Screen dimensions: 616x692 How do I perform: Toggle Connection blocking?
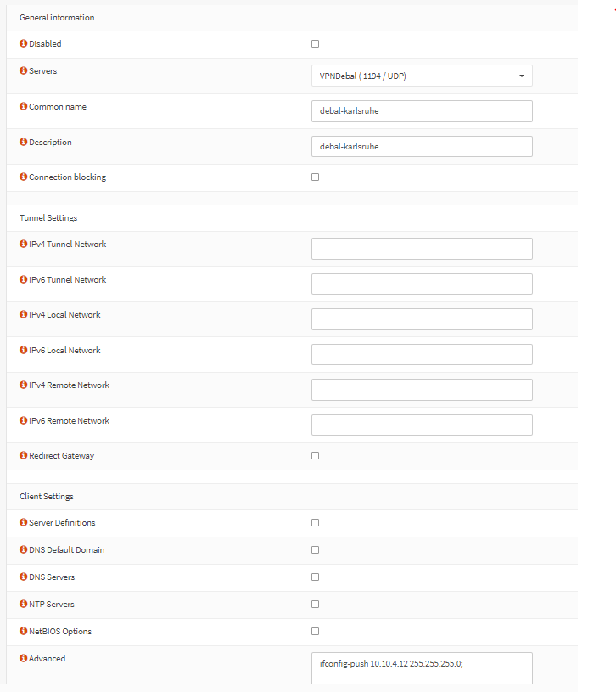pyautogui.click(x=315, y=177)
